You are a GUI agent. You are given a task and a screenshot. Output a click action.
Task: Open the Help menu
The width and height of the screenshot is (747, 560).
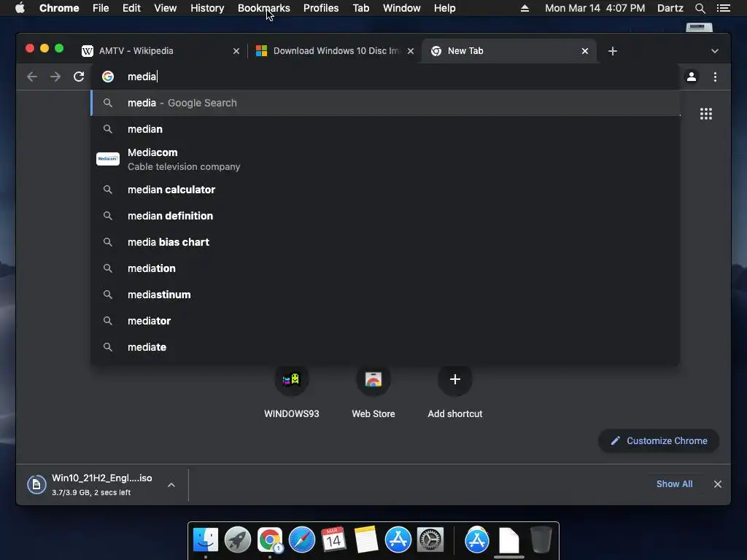444,8
